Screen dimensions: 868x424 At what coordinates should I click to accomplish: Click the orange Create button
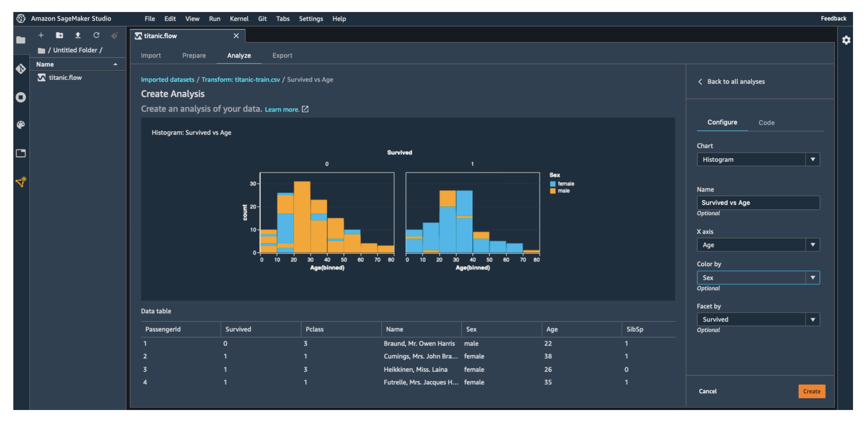coord(811,391)
